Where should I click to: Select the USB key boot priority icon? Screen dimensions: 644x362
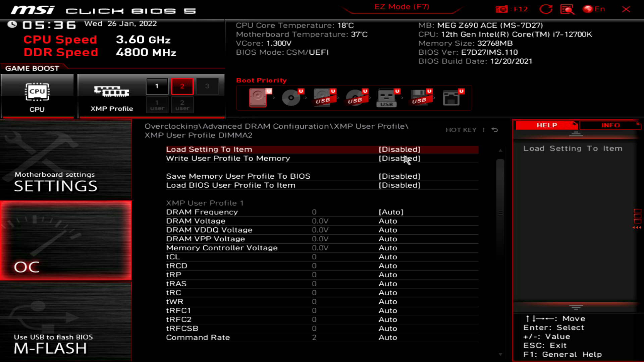(387, 98)
